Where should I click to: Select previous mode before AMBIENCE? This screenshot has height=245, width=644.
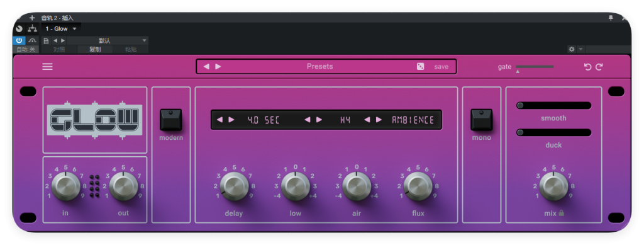pyautogui.click(x=367, y=120)
